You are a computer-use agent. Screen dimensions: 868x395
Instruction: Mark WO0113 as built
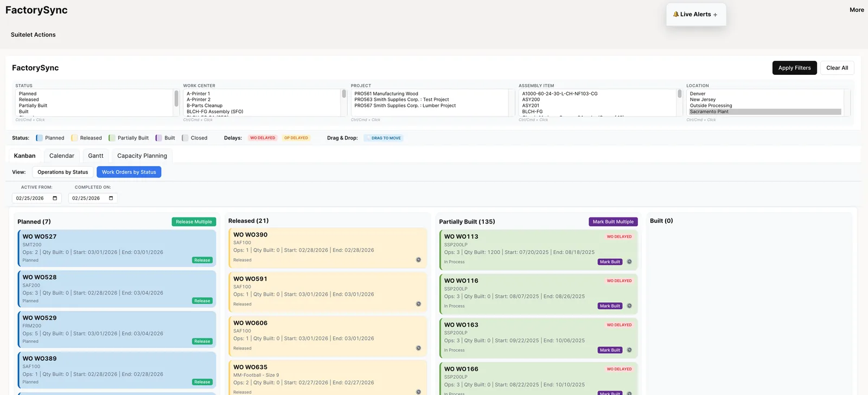610,262
